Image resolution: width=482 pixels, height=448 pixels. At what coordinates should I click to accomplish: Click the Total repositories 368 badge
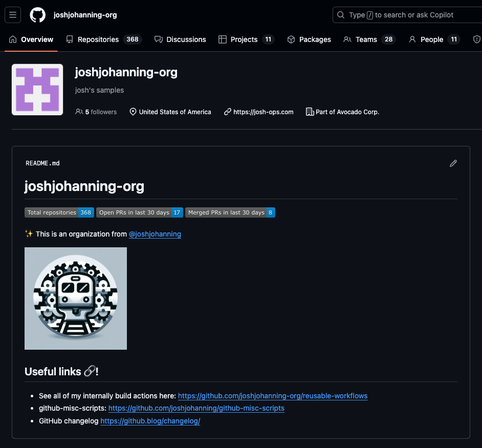click(x=59, y=212)
